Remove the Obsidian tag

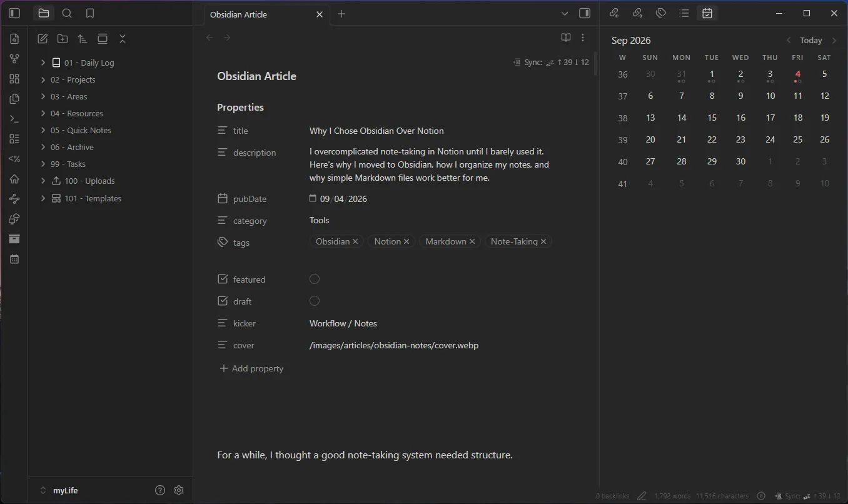pos(355,241)
